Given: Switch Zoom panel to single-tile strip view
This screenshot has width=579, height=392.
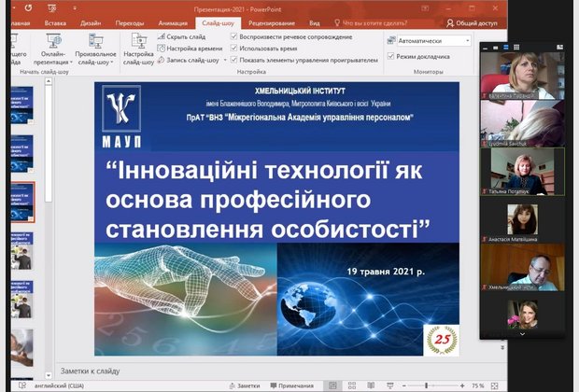Looking at the screenshot, I should tap(496, 48).
